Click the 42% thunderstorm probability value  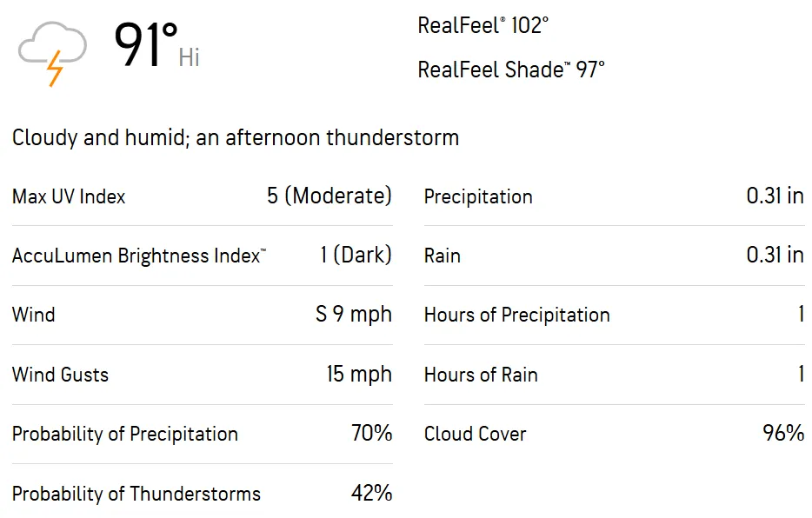[371, 493]
